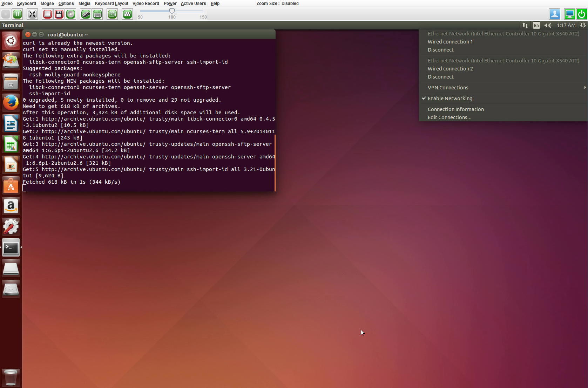588x388 pixels.
Task: Open the Keyboard Layout menu
Action: coord(111,4)
